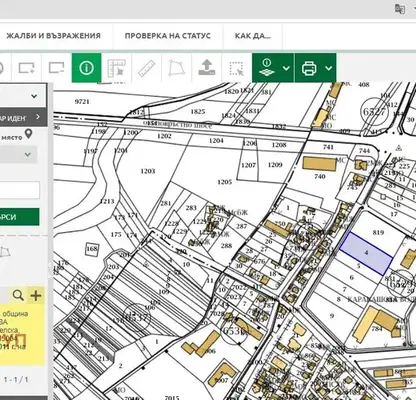Click the plus icon in results
Viewport: 416px width, 400px height.
[x=36, y=295]
